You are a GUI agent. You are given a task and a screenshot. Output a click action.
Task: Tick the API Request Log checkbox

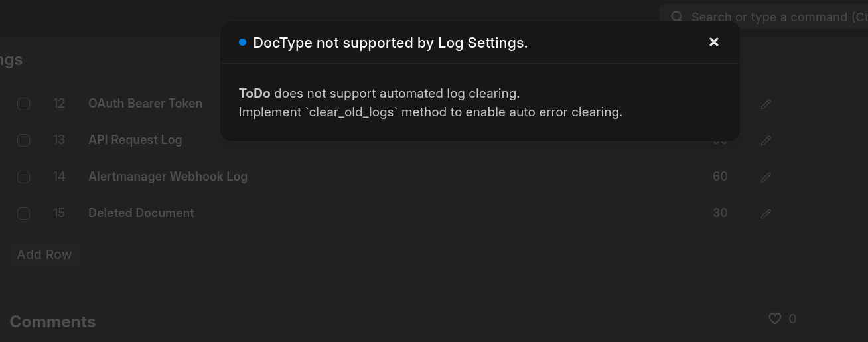tap(24, 141)
